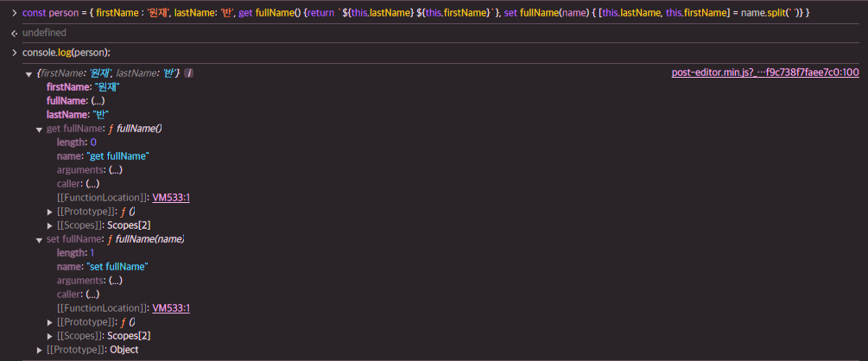Click the ƒ fullName(name) function label
The image size is (868, 361).
click(x=145, y=239)
